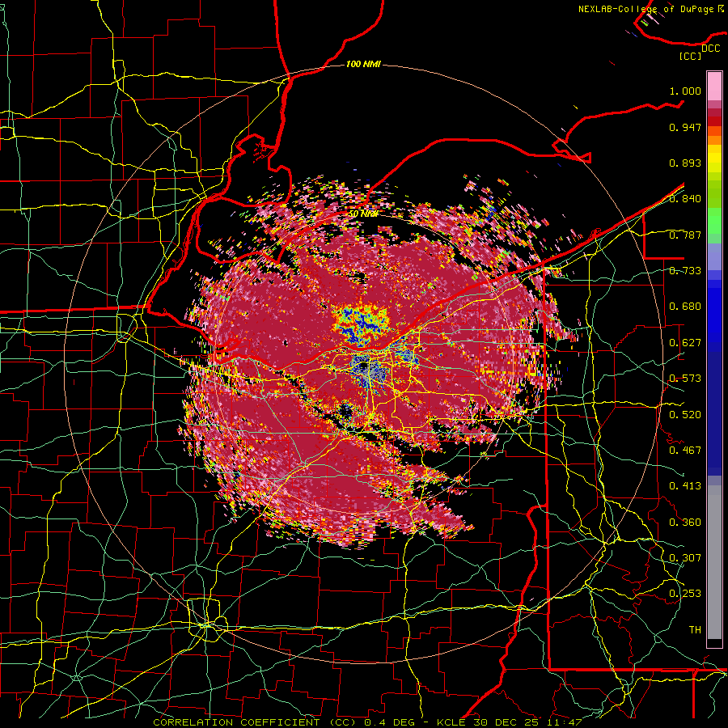
Task: Select the 0.680 legend value
Action: (x=685, y=307)
